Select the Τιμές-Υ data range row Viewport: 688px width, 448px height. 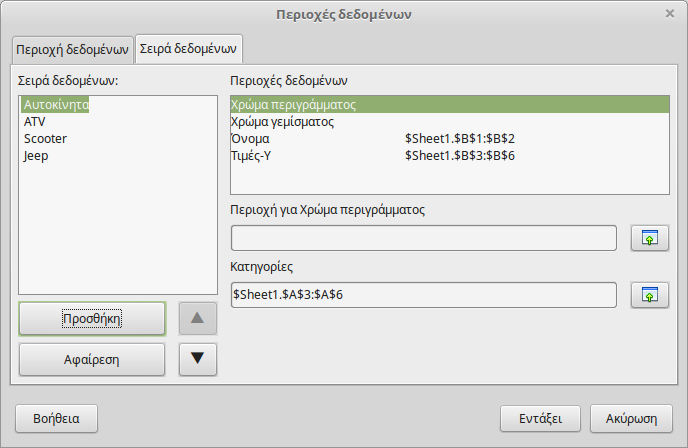click(x=254, y=156)
